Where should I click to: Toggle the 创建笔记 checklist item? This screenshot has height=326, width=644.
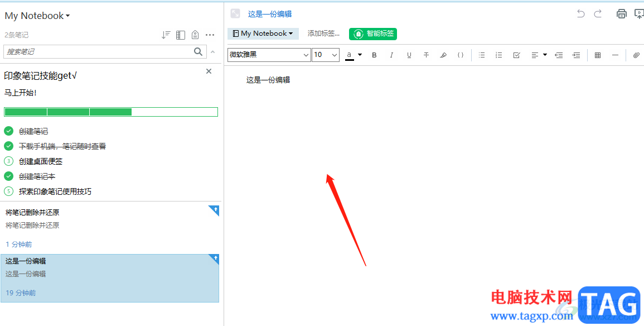point(8,131)
